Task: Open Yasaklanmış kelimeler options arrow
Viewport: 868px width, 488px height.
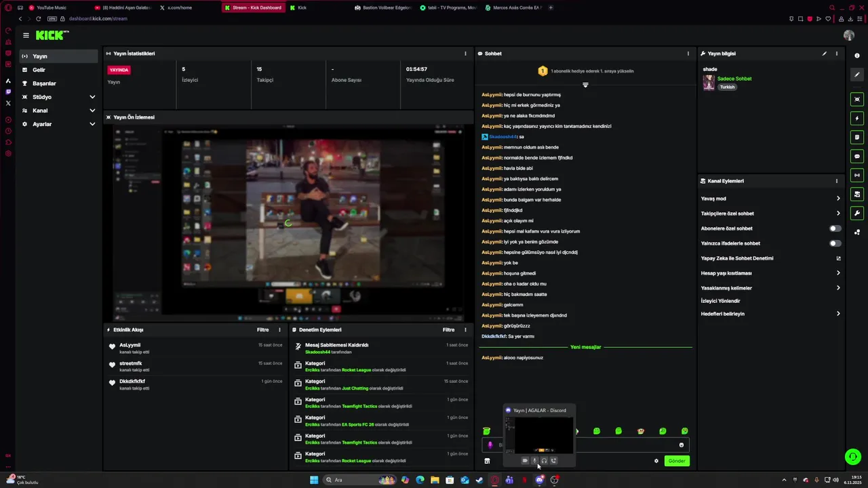Action: pyautogui.click(x=838, y=288)
